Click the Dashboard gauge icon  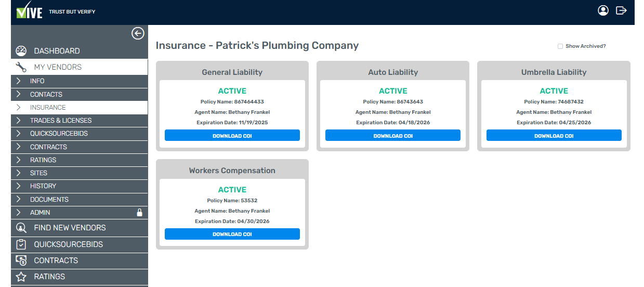pos(21,51)
